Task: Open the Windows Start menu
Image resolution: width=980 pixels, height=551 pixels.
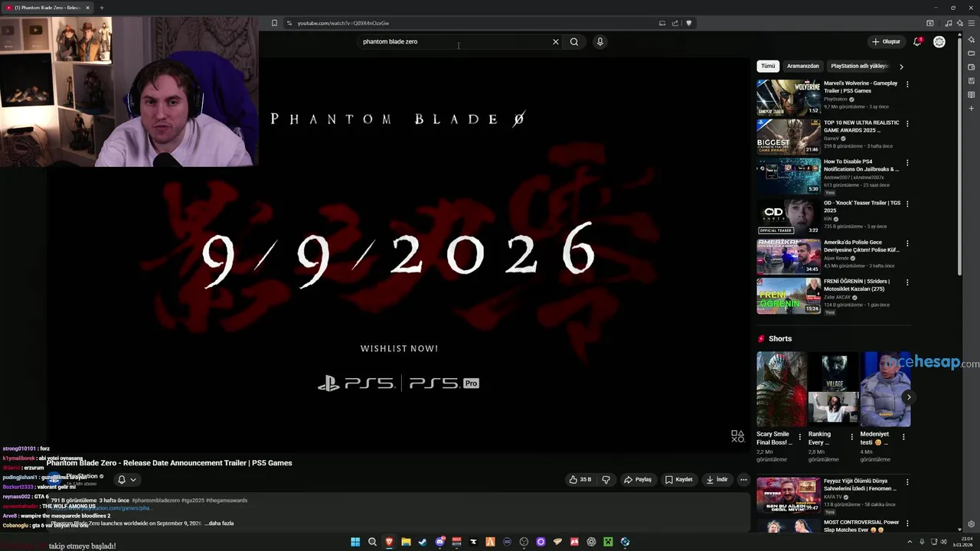Action: pos(355,542)
